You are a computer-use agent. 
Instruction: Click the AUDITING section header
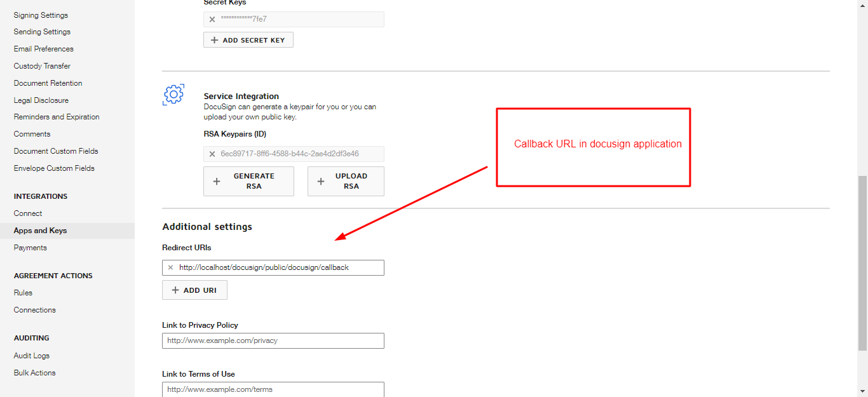tap(32, 338)
